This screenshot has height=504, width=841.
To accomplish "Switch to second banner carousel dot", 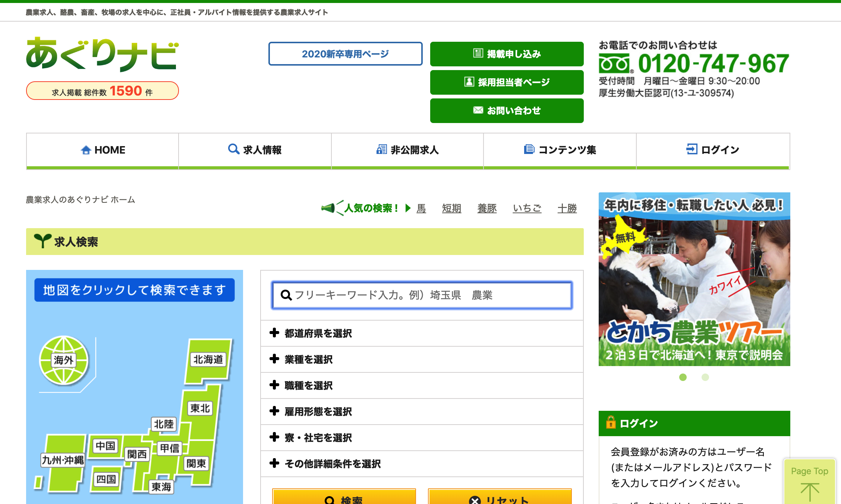I will pyautogui.click(x=705, y=377).
